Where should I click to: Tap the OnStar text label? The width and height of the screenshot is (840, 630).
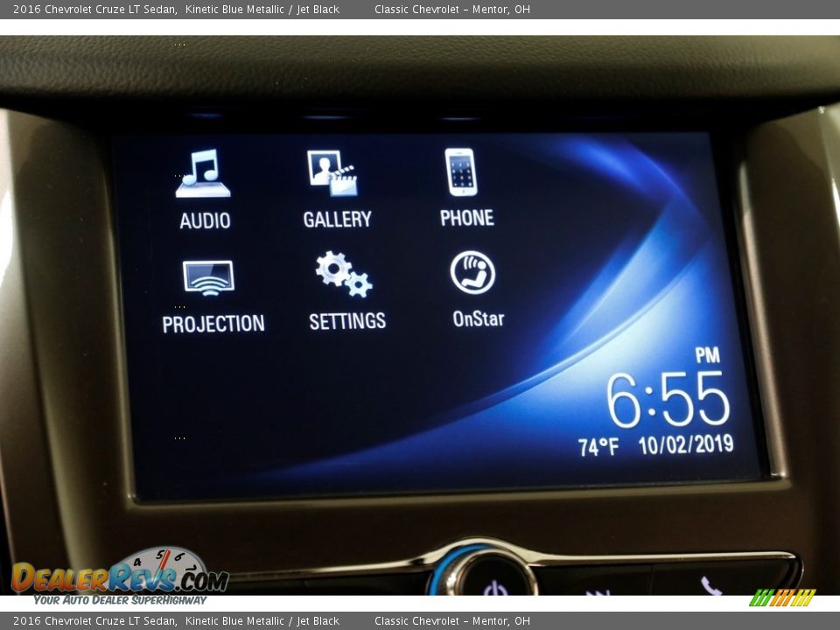click(478, 319)
